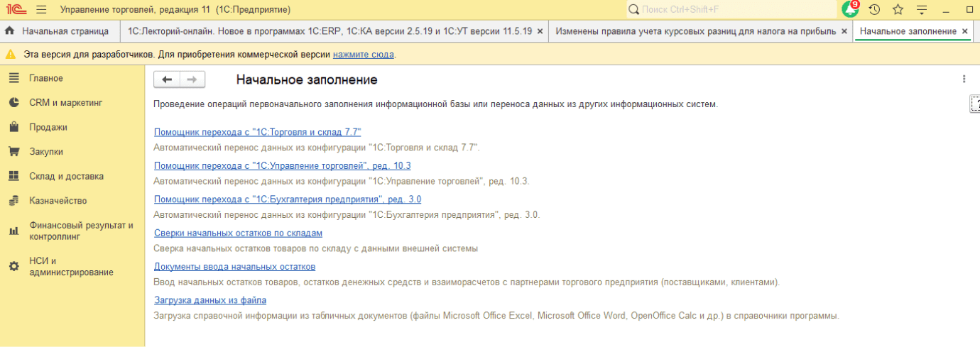Click the search magnifier icon
Screen dimensions: 980x347
point(634,9)
